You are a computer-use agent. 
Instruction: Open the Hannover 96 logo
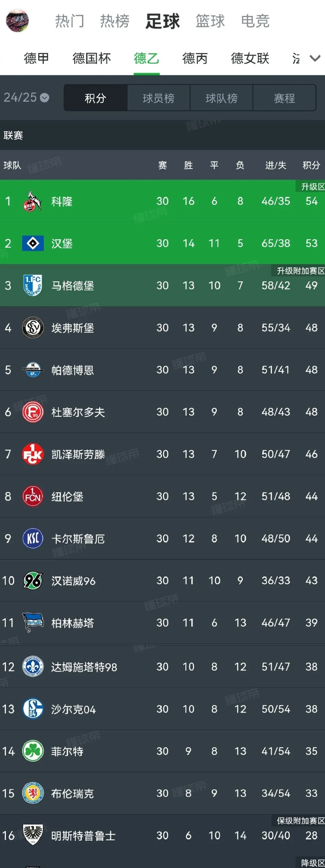point(33,581)
